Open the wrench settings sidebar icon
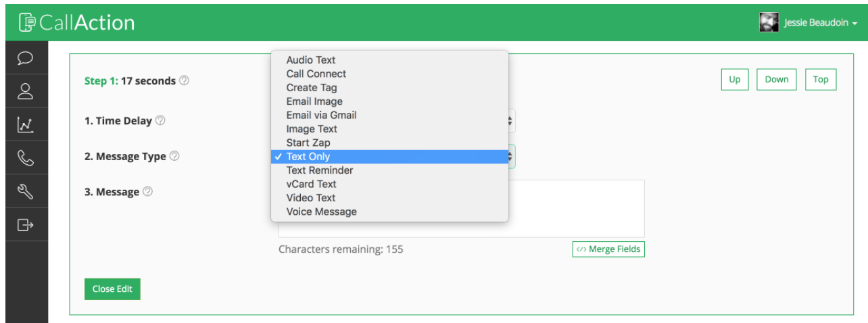 26,191
